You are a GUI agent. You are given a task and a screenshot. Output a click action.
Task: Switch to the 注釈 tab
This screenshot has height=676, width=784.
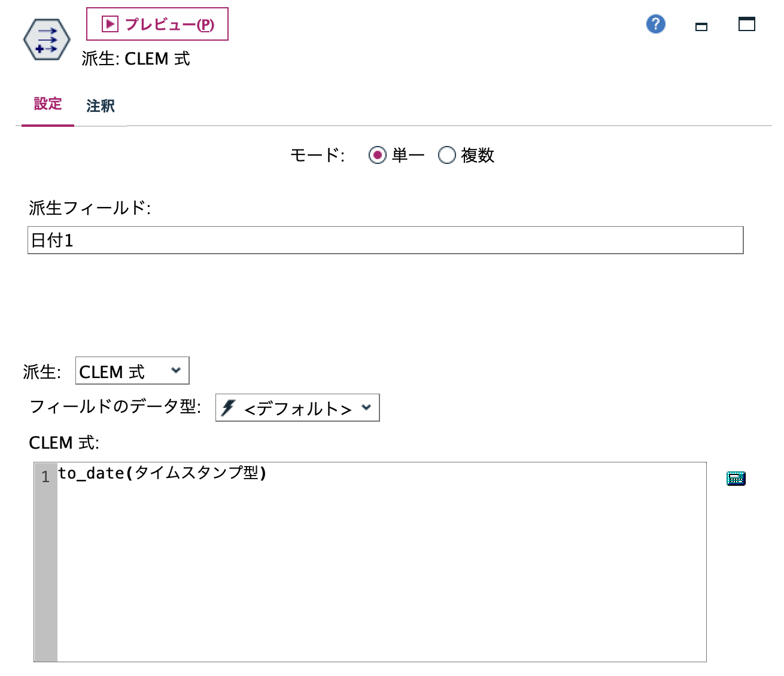(x=101, y=106)
